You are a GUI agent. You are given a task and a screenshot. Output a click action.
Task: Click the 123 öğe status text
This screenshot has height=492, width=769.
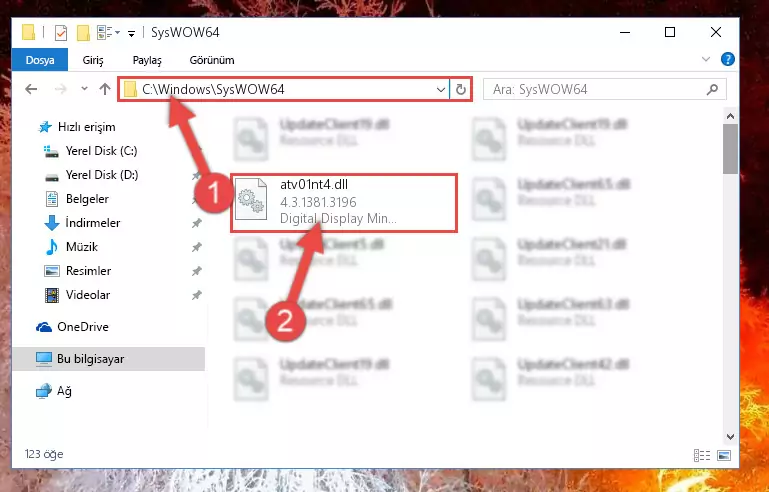tap(44, 454)
